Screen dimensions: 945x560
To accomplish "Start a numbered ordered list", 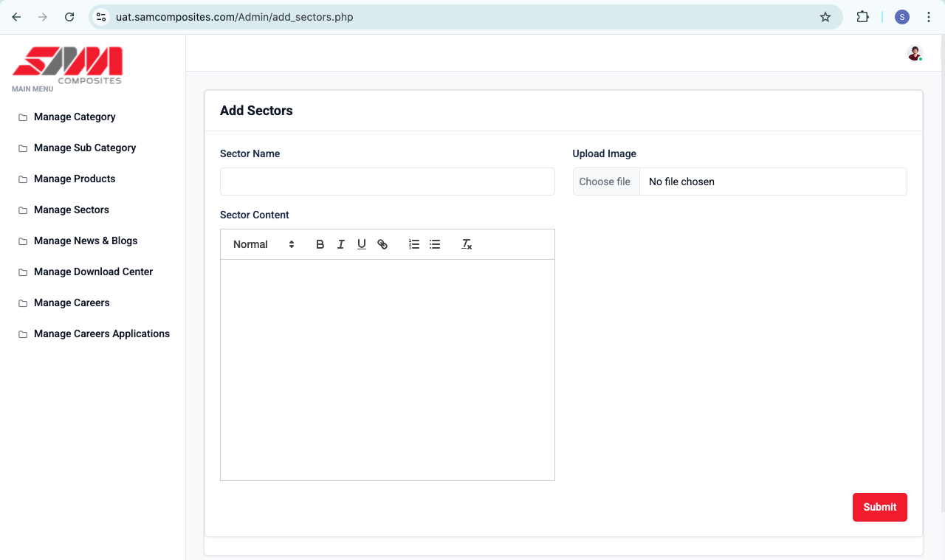I will coord(414,244).
